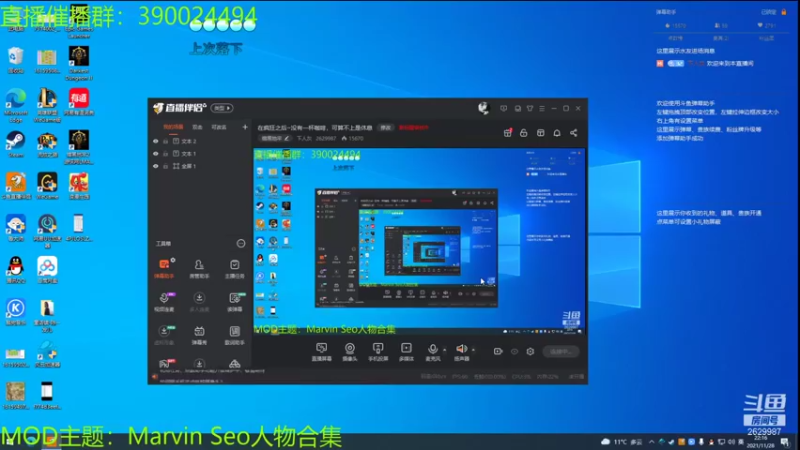
Task: Open the 房管助手 tool icon
Action: [x=199, y=268]
